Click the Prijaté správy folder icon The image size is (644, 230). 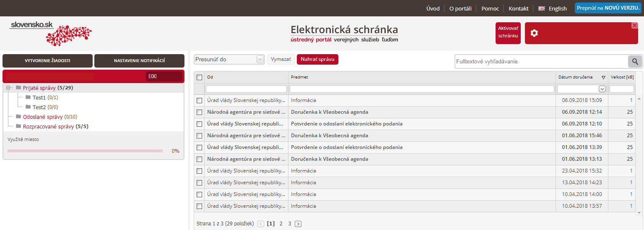click(x=18, y=88)
